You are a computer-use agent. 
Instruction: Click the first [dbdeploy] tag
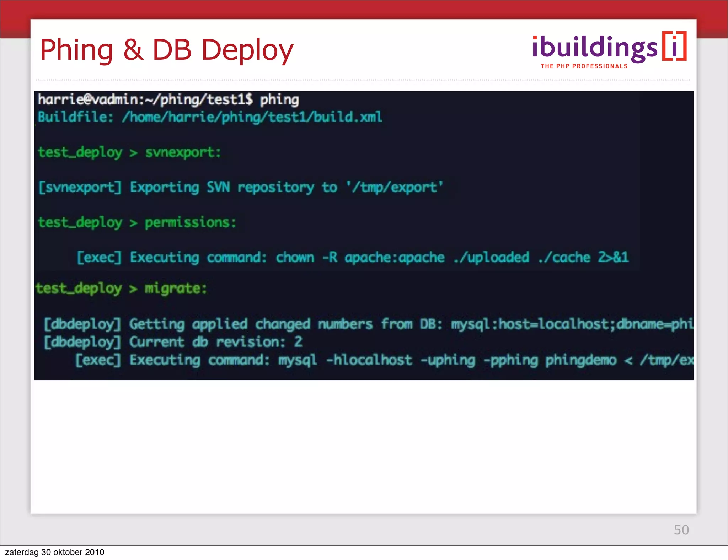82,324
